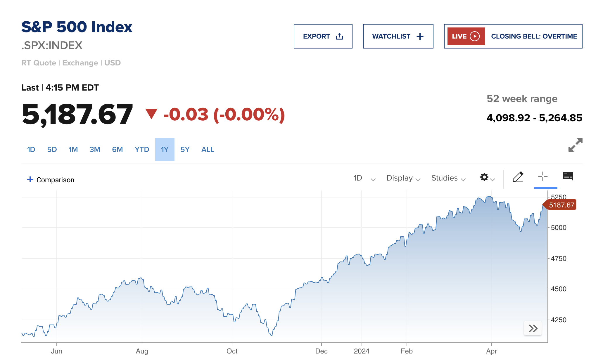Screen dimensions: 591x364
Task: Switch to the YTD range tab
Action: [142, 150]
